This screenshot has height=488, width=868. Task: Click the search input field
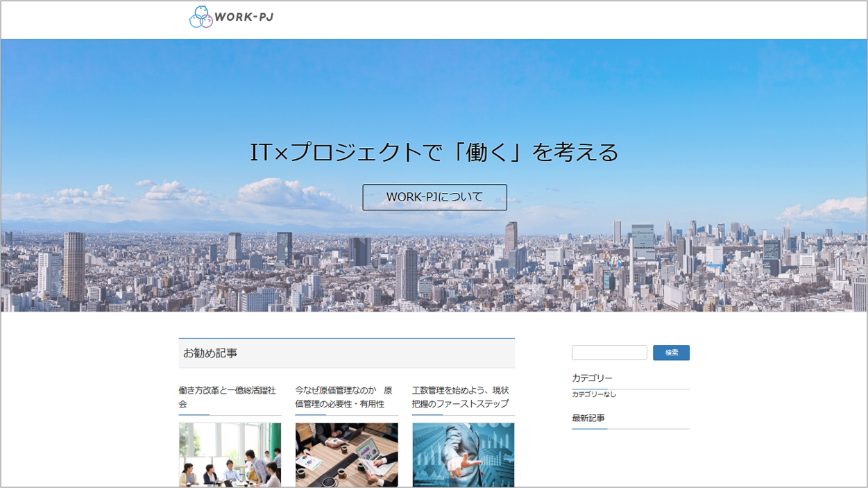click(609, 353)
